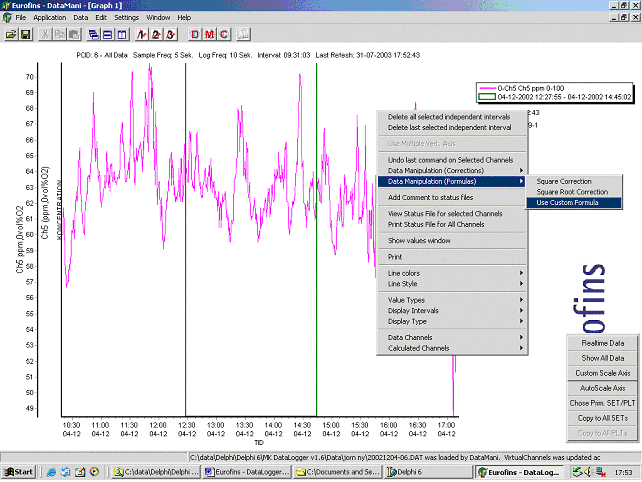Click the Open file folder icon

tap(11, 34)
